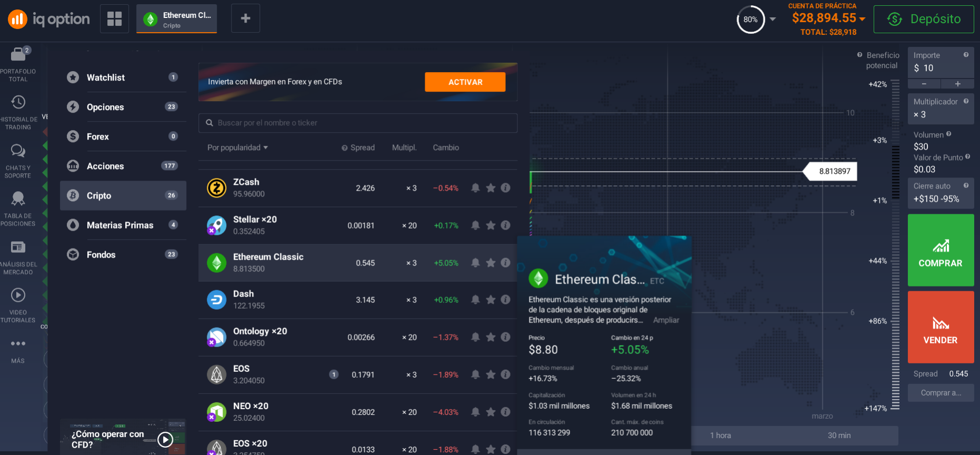Select the Acciones category

click(x=123, y=166)
